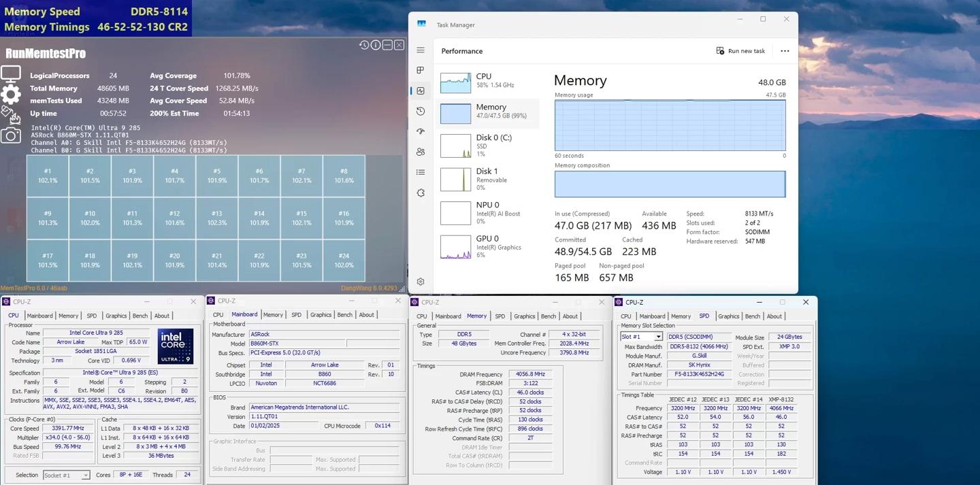This screenshot has height=485, width=980.
Task: Open Graphics tab in the CPU-Z memory timings window
Action: pos(525,316)
